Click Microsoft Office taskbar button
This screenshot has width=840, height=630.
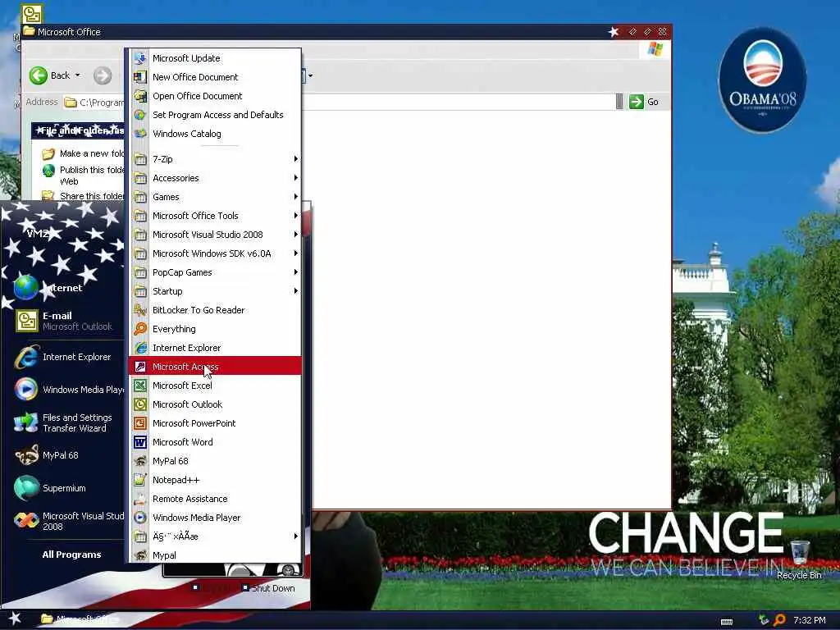coord(80,619)
